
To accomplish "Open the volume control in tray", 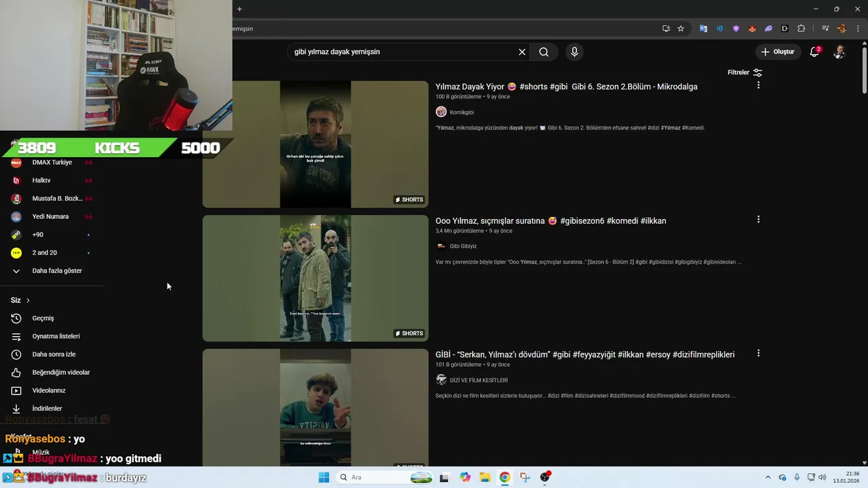I will point(823,477).
